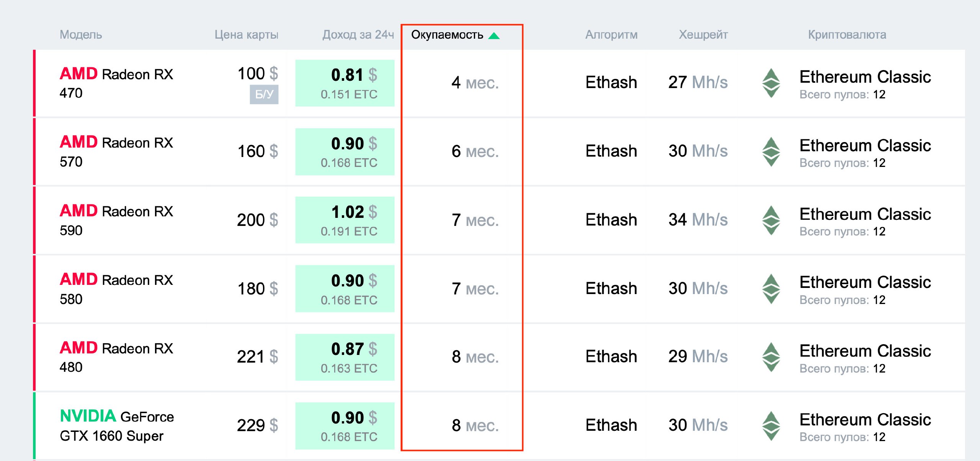Sort table by Окупаемость column header
Image resolution: width=980 pixels, height=461 pixels.
447,35
